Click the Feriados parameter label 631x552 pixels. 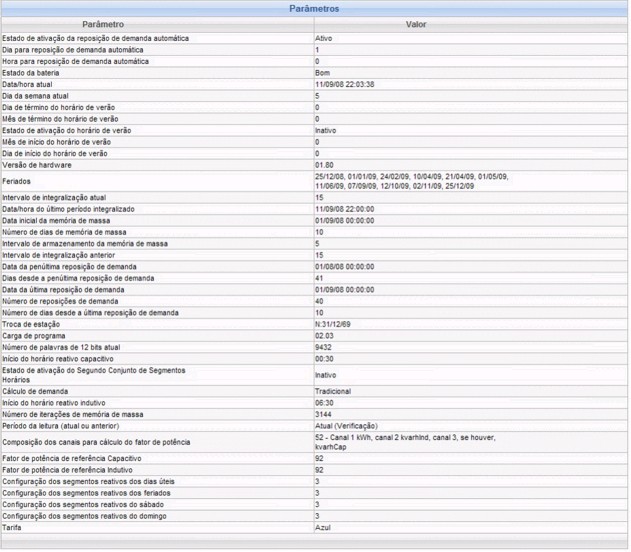(20, 181)
